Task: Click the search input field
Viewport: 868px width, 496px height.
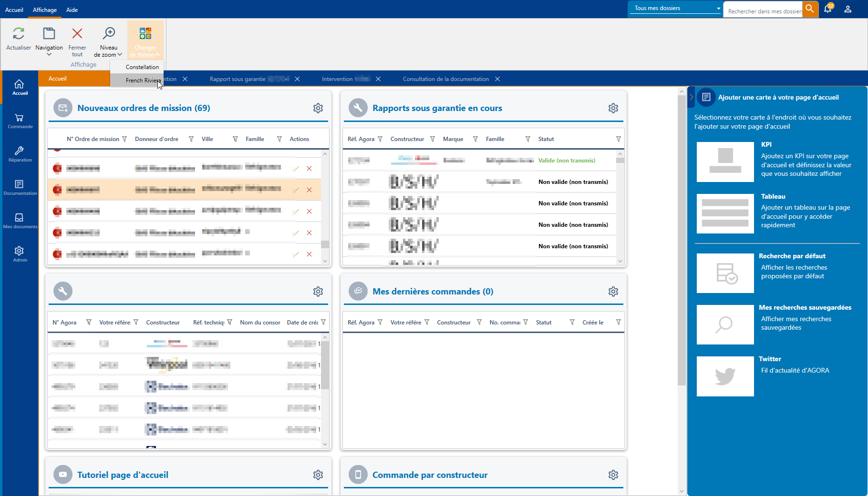Action: pos(764,11)
